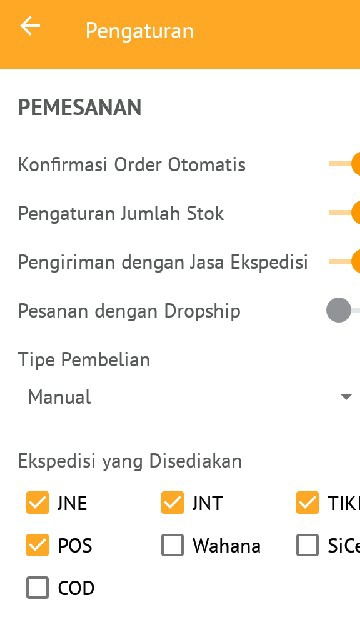Uncheck the JNE expedition checkbox
The width and height of the screenshot is (360, 640).
tap(37, 502)
